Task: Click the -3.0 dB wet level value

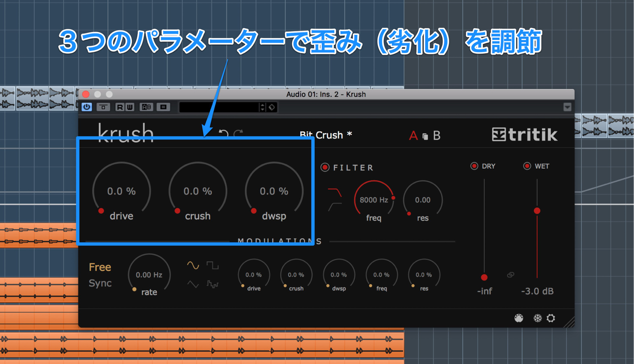Action: tap(537, 291)
